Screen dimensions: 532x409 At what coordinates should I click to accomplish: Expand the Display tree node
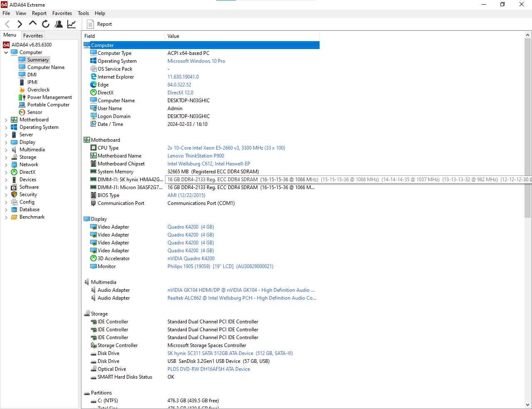6,142
